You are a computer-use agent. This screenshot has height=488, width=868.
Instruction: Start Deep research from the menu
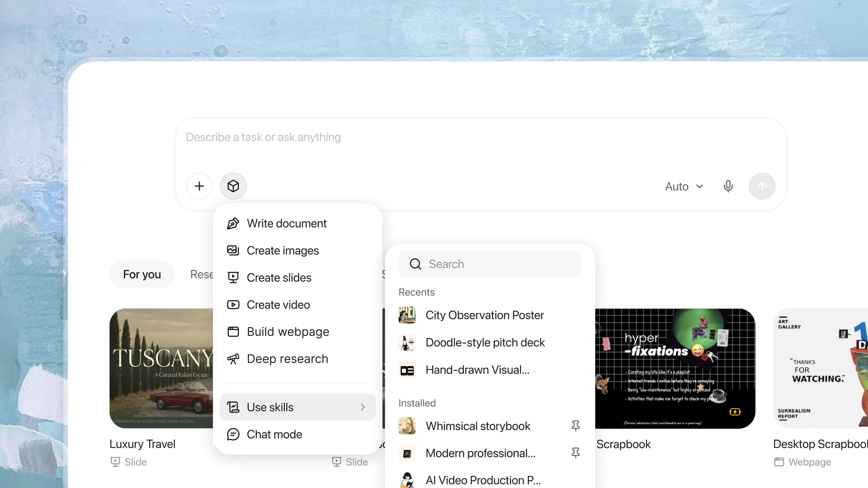297,359
